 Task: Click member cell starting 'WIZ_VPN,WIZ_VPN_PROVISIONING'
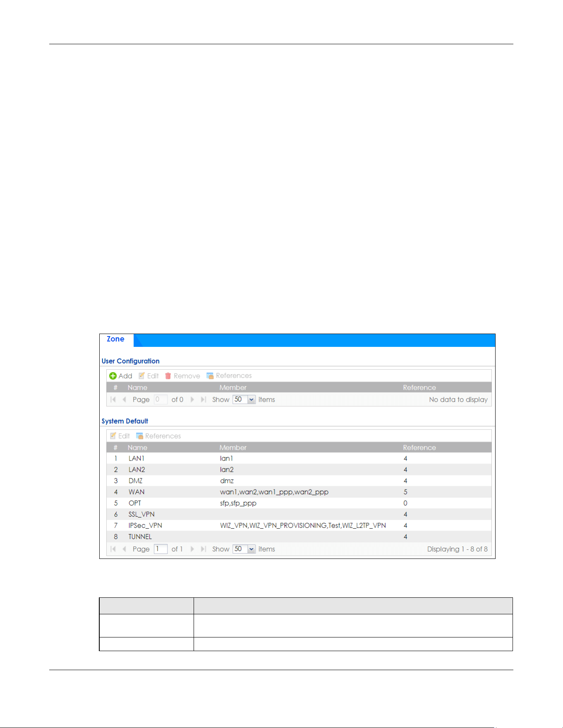[303, 525]
